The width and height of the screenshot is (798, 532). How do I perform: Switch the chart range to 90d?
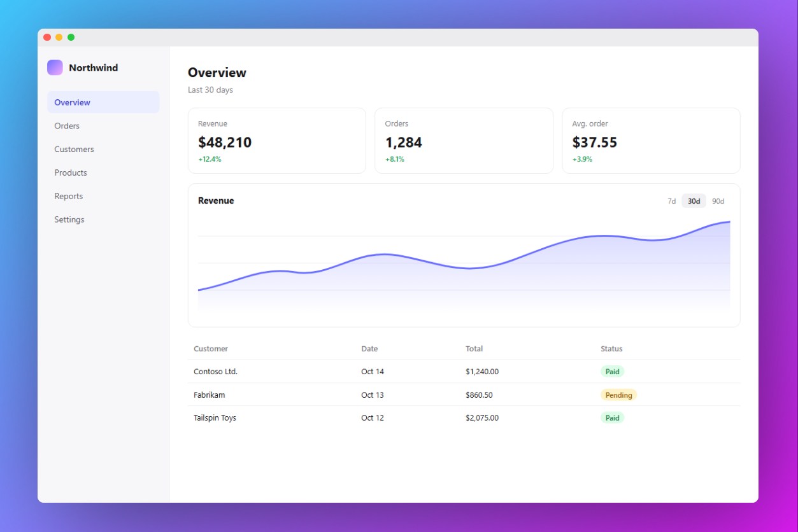click(x=718, y=201)
